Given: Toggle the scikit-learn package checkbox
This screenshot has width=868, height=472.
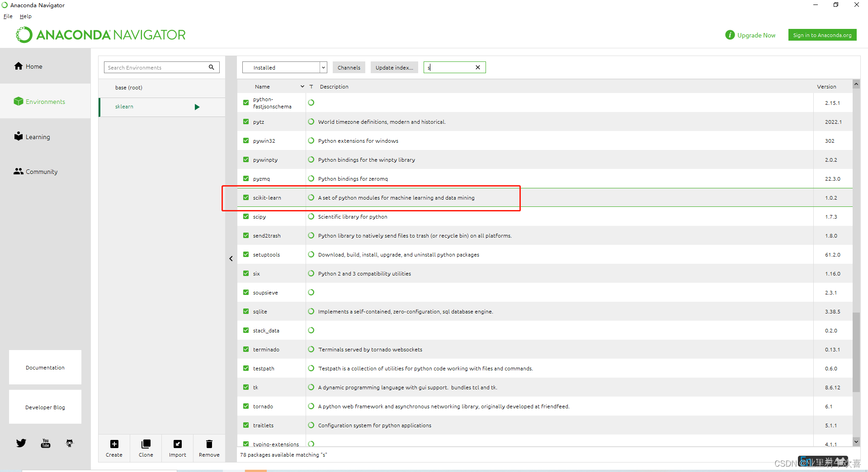Looking at the screenshot, I should 246,197.
